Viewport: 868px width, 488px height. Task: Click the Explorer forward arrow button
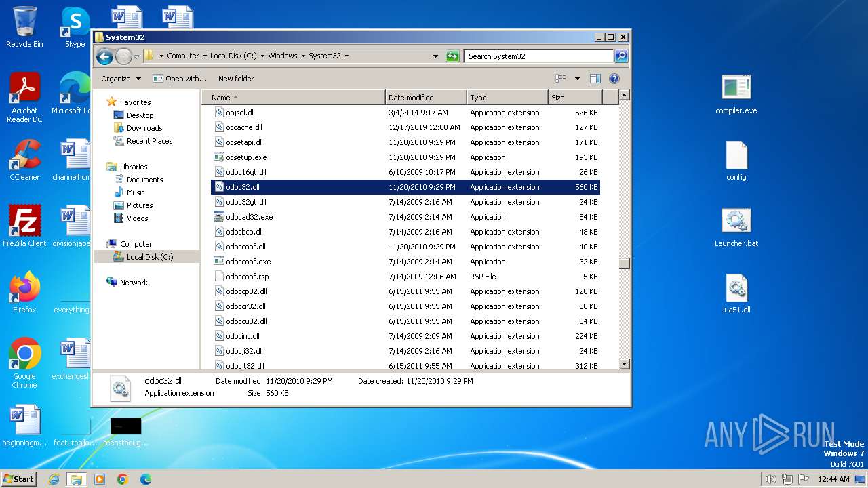click(x=123, y=56)
